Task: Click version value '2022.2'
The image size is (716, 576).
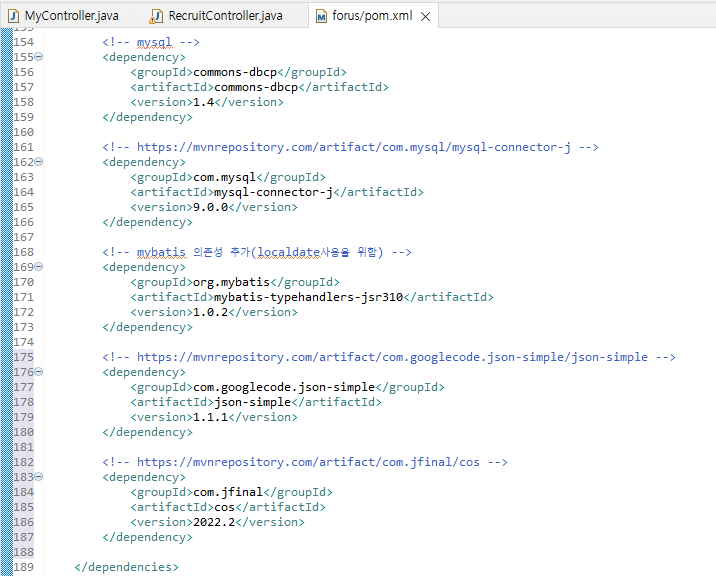Action: point(214,522)
